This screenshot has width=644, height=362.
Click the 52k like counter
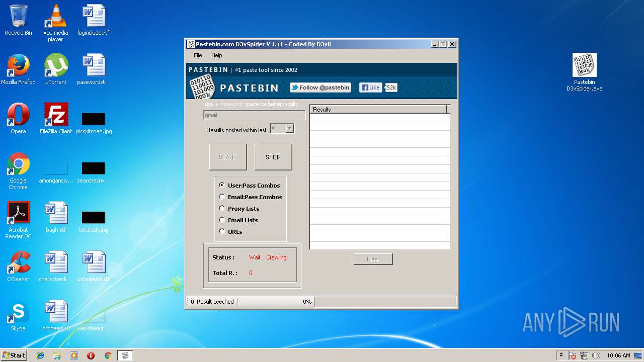click(x=391, y=87)
